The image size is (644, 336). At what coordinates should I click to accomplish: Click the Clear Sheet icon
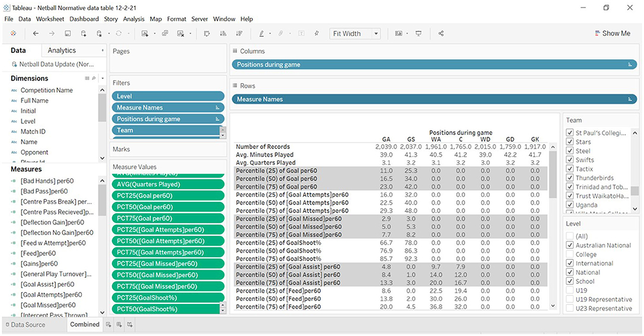[x=180, y=34]
